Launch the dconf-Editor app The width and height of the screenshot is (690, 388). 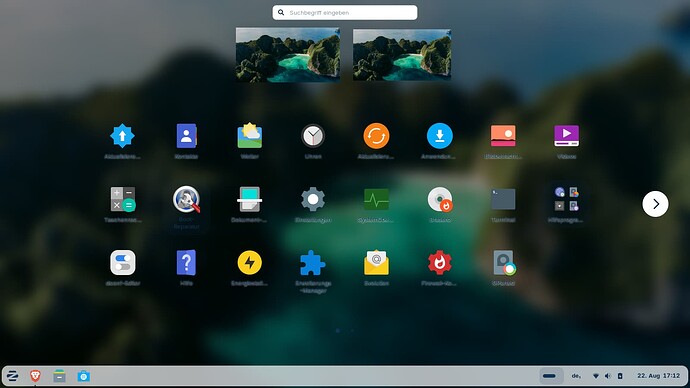122,263
